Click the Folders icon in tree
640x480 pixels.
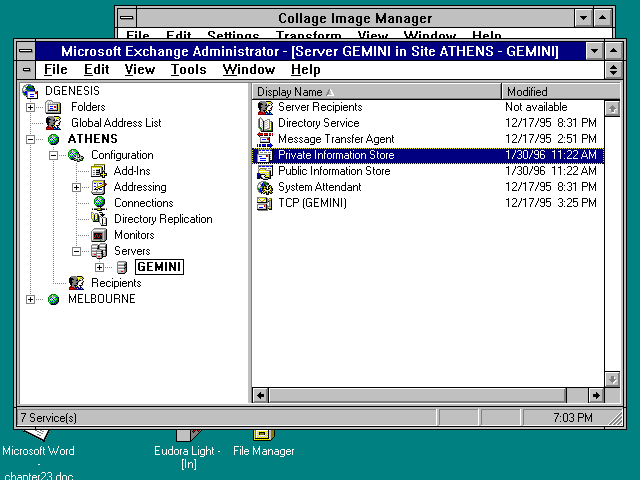coord(53,107)
